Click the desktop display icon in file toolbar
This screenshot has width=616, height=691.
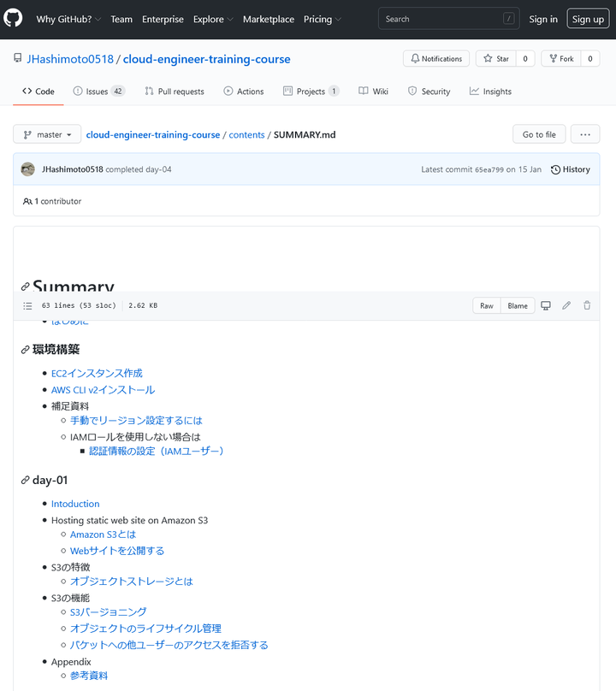pos(546,305)
